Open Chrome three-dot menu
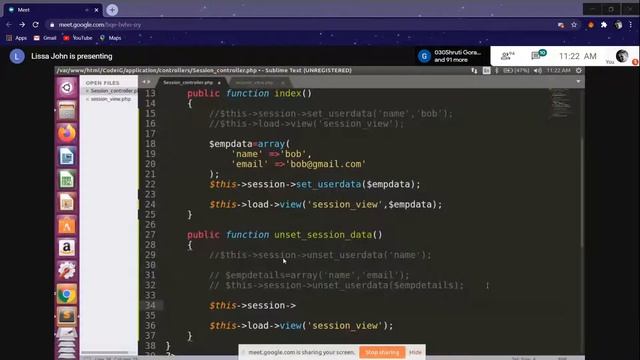 coord(631,25)
